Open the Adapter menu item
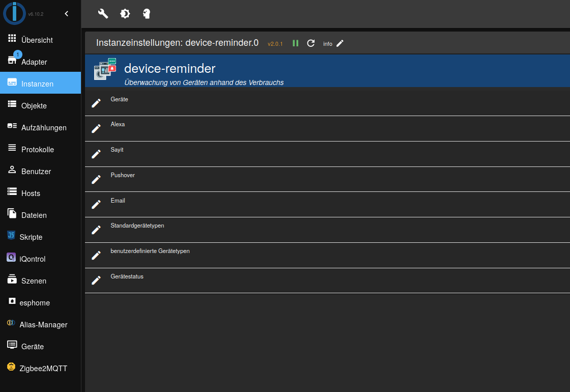The image size is (570, 392). [x=34, y=62]
